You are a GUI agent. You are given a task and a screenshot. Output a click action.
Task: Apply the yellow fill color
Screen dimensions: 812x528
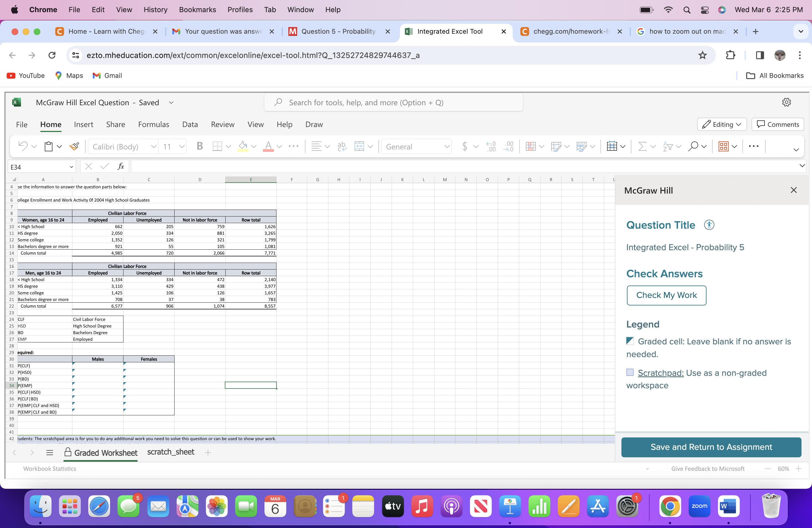coord(243,146)
